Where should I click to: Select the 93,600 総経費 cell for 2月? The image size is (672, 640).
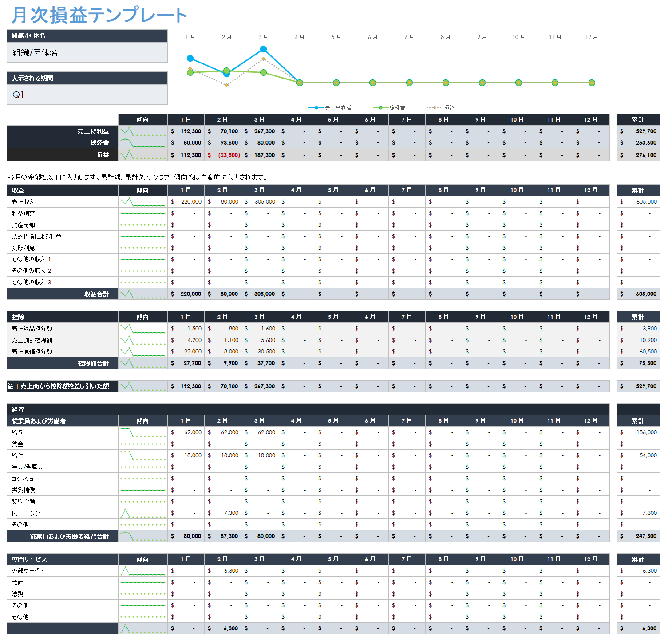click(223, 143)
